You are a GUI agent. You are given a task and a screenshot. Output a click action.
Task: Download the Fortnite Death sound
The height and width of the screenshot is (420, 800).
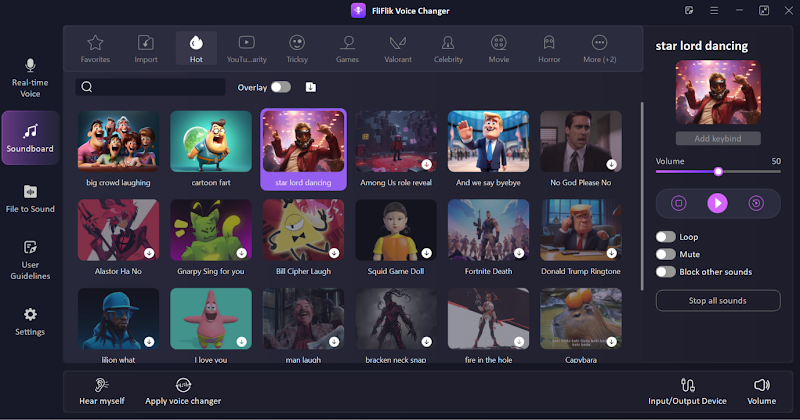click(x=519, y=253)
